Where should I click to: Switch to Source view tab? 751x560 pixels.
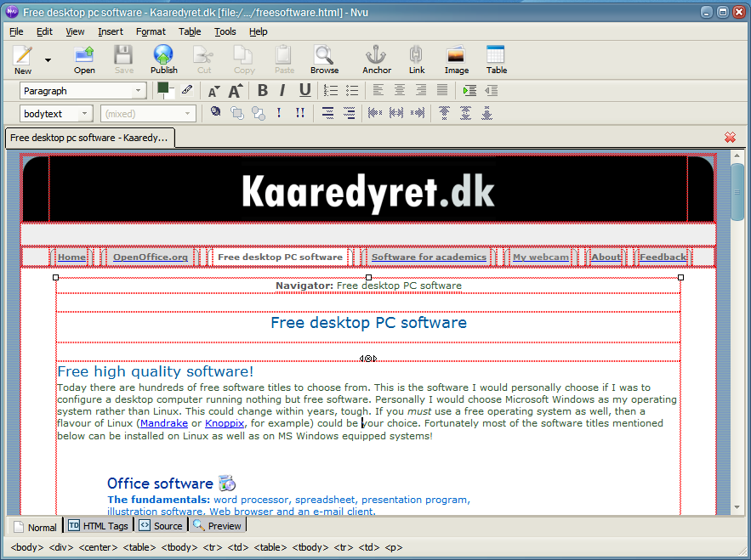[161, 525]
